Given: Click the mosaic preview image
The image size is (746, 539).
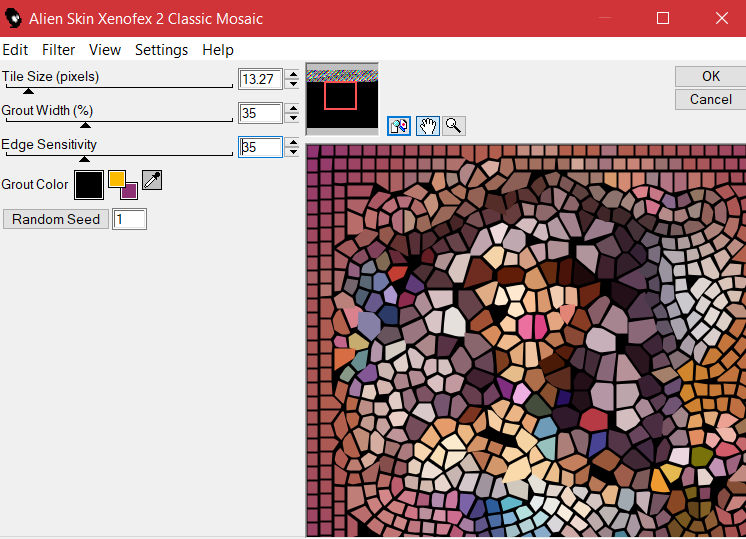Looking at the screenshot, I should (526, 341).
